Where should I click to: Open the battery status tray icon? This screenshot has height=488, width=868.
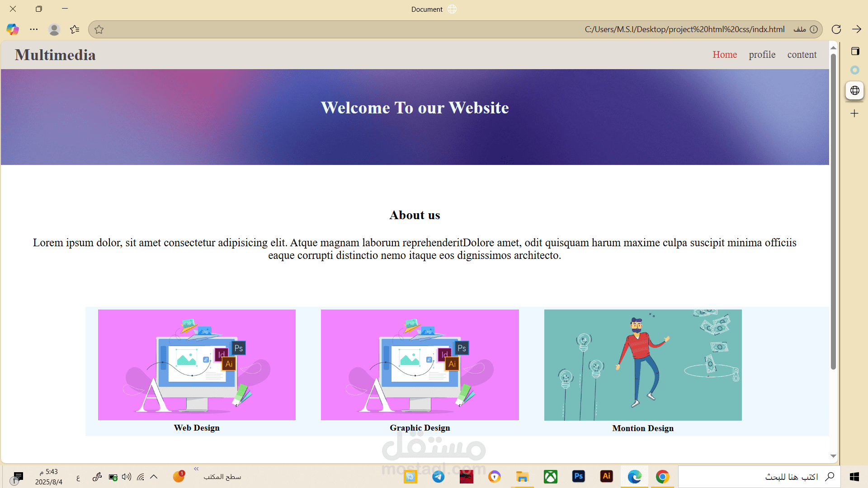113,477
